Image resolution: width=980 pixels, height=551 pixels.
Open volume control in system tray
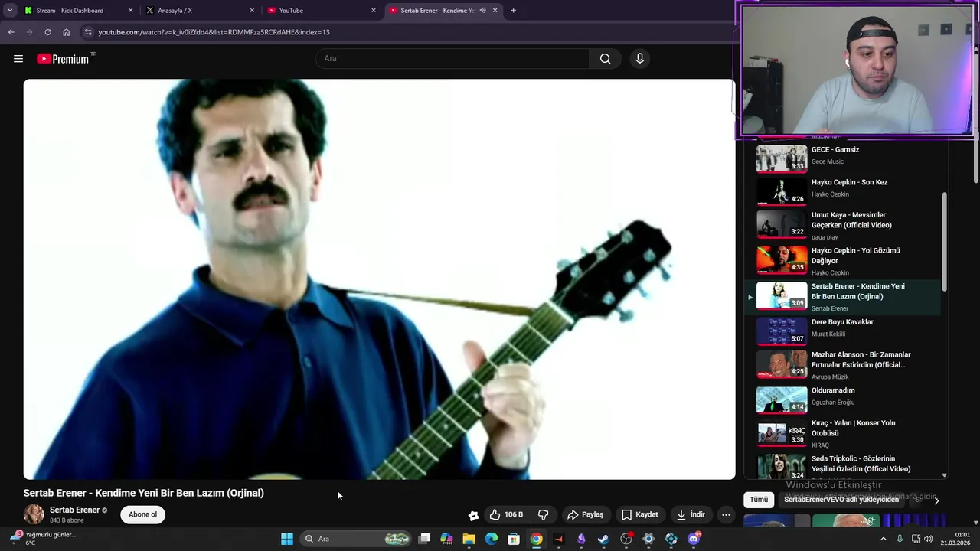coord(929,539)
